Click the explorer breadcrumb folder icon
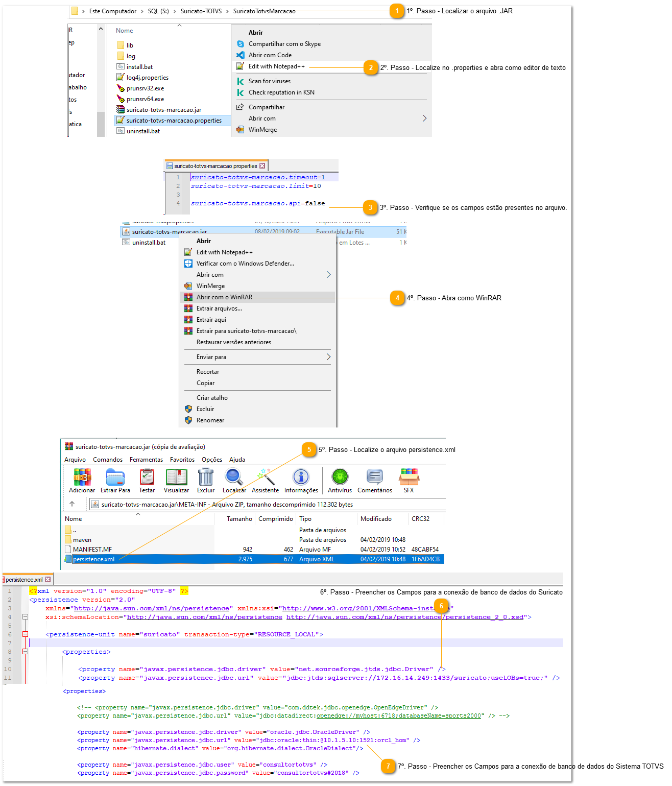The image size is (672, 786). point(75,11)
